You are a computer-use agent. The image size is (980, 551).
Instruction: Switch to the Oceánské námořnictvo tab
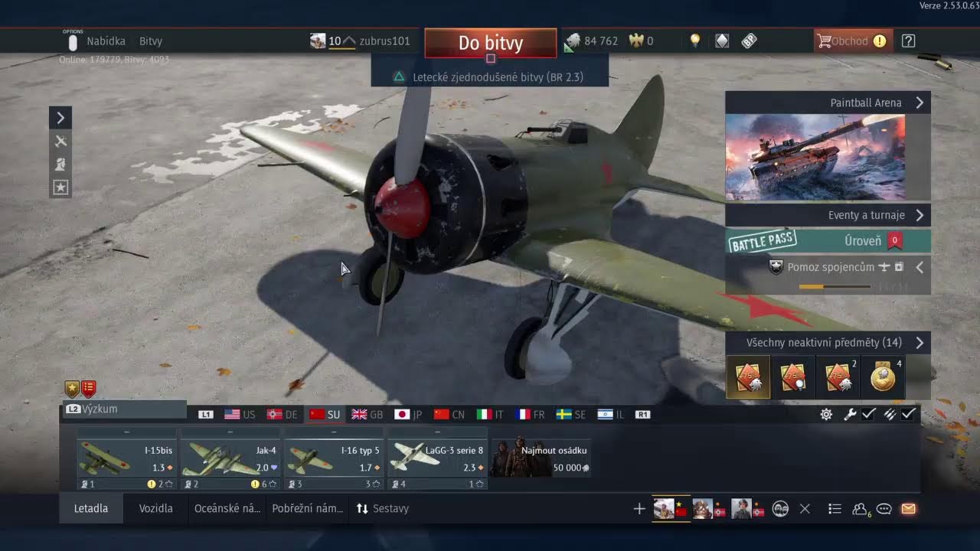point(227,508)
